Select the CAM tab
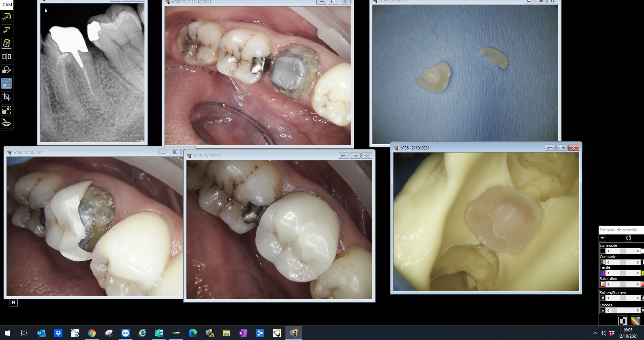Image resolution: width=644 pixels, height=340 pixels. [7, 4]
